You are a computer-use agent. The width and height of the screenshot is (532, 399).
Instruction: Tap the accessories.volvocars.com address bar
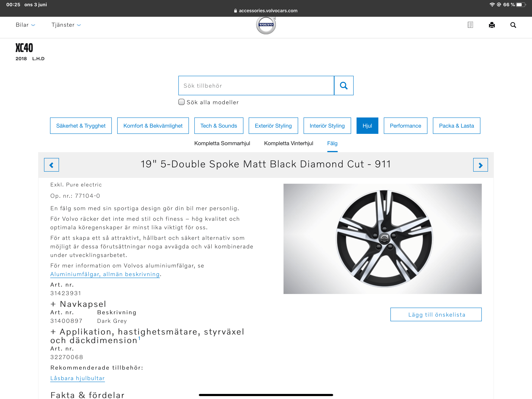(266, 11)
